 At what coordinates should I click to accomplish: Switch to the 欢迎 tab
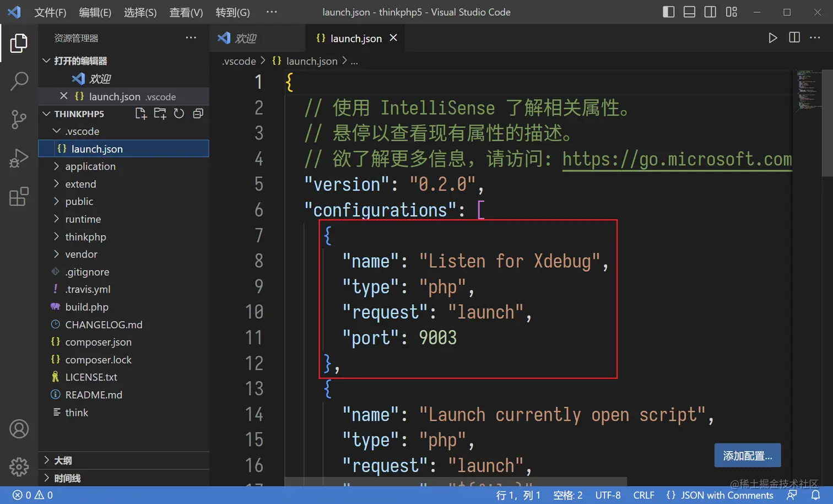[257, 38]
